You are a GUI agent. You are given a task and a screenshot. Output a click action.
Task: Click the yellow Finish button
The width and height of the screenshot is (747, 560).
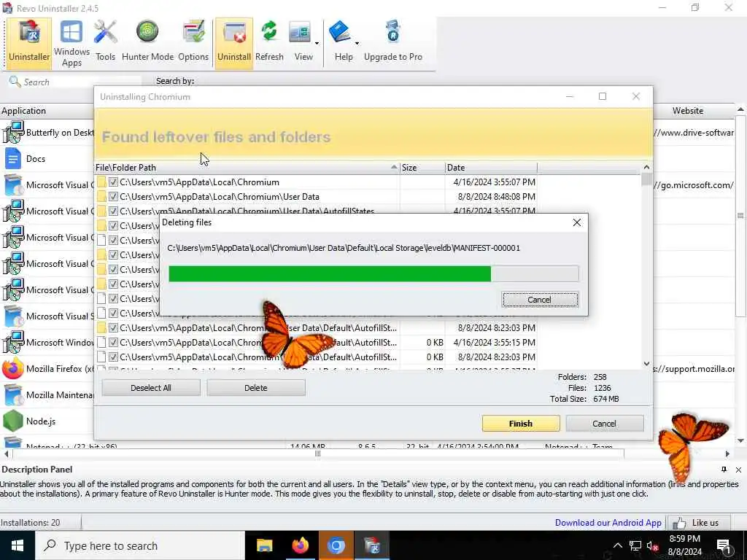[521, 424]
